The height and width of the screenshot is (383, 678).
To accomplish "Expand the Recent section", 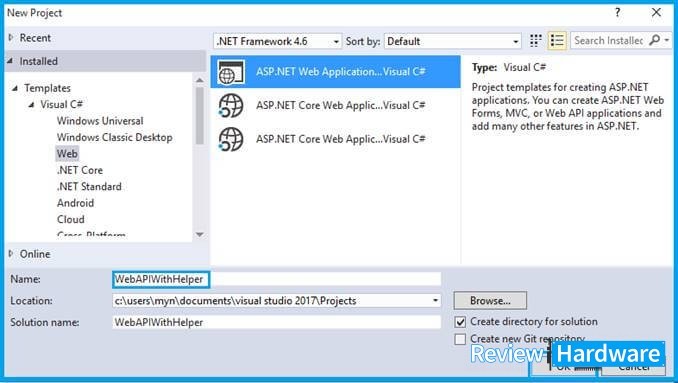I will (x=11, y=38).
